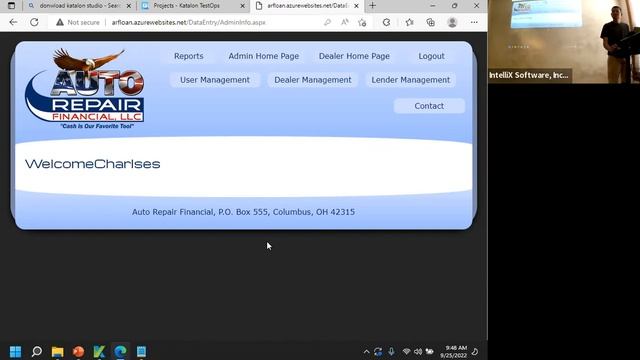Open Read aloud icon in address bar
The image size is (640, 360).
point(345,22)
